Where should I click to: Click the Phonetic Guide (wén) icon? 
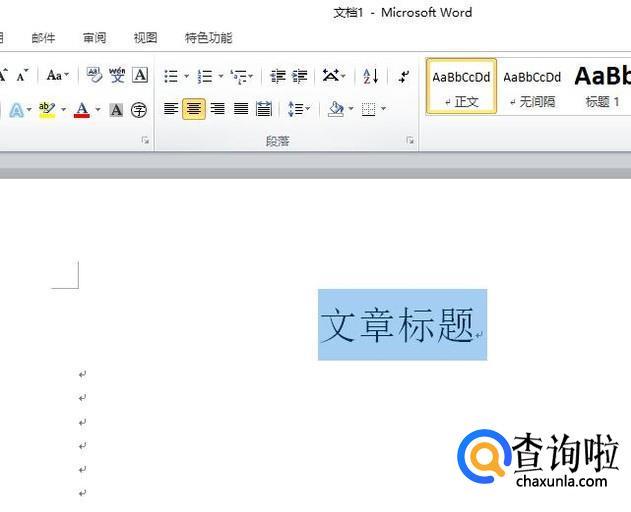[x=117, y=75]
